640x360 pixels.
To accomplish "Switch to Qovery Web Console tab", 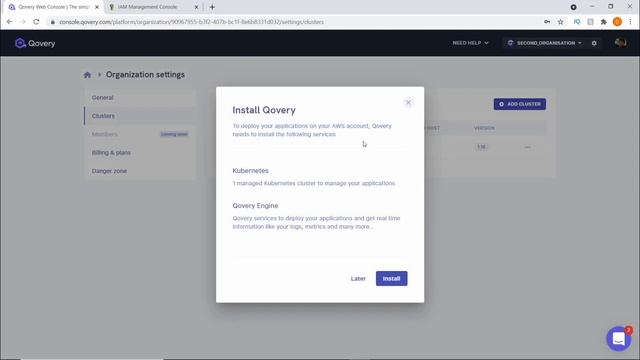I will click(53, 7).
